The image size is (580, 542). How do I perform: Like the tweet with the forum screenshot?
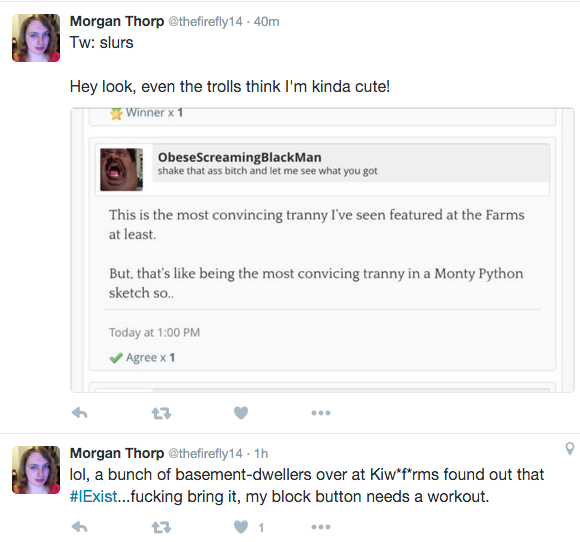241,413
